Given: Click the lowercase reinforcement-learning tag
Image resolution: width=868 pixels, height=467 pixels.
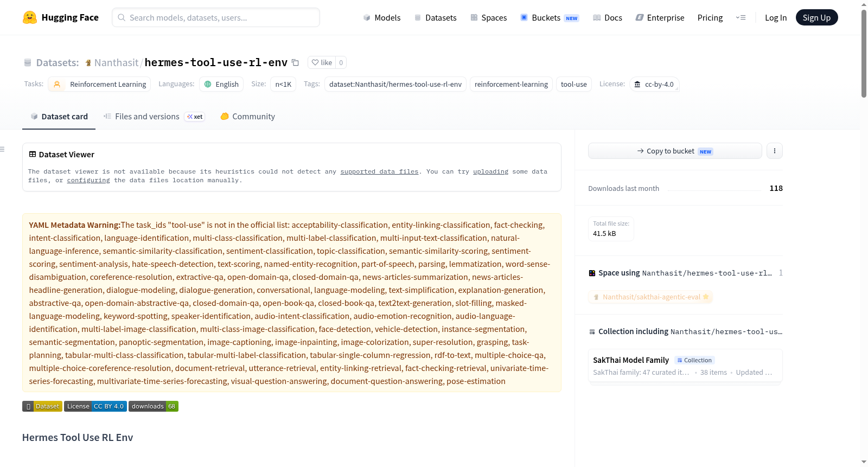Looking at the screenshot, I should tap(511, 84).
